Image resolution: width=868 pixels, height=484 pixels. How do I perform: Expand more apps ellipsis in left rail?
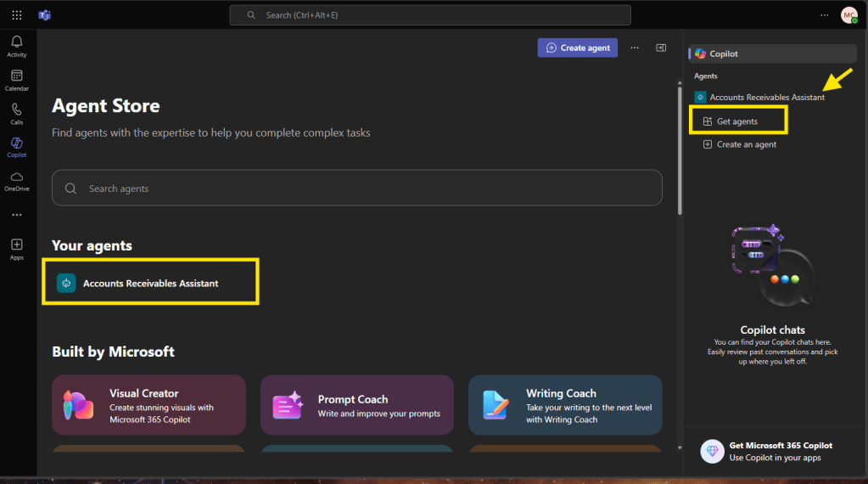[x=17, y=215]
